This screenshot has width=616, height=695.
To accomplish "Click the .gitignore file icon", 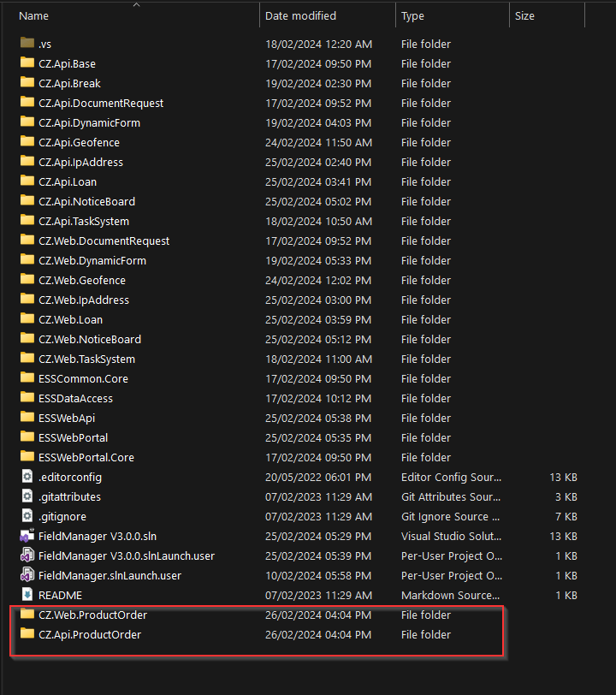I will coord(27,516).
